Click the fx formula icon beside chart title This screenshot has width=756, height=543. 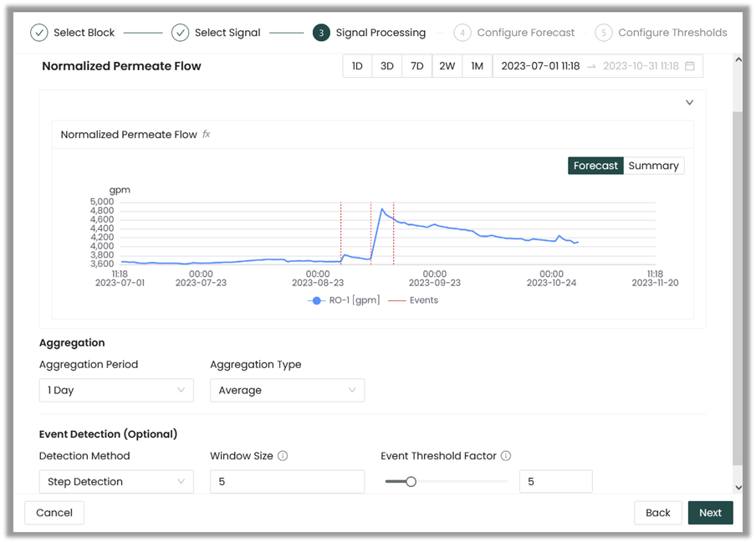[x=207, y=135]
